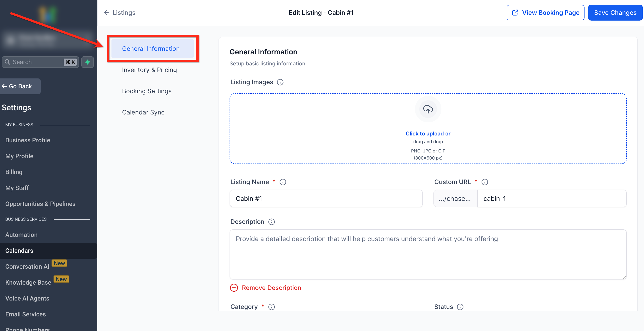The image size is (644, 331).
Task: Click the upload cloud icon in Listing Images
Action: (428, 109)
